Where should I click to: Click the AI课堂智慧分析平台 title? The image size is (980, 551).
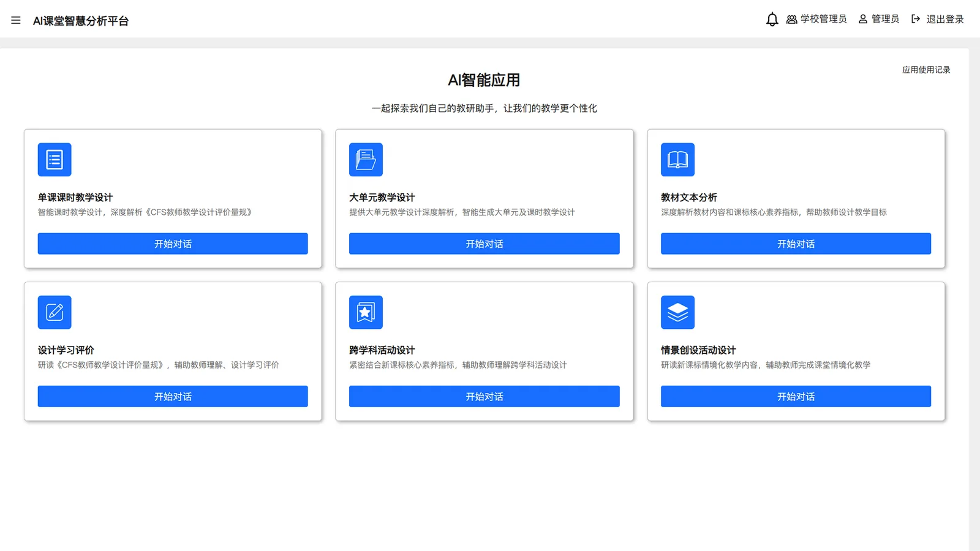pos(81,21)
